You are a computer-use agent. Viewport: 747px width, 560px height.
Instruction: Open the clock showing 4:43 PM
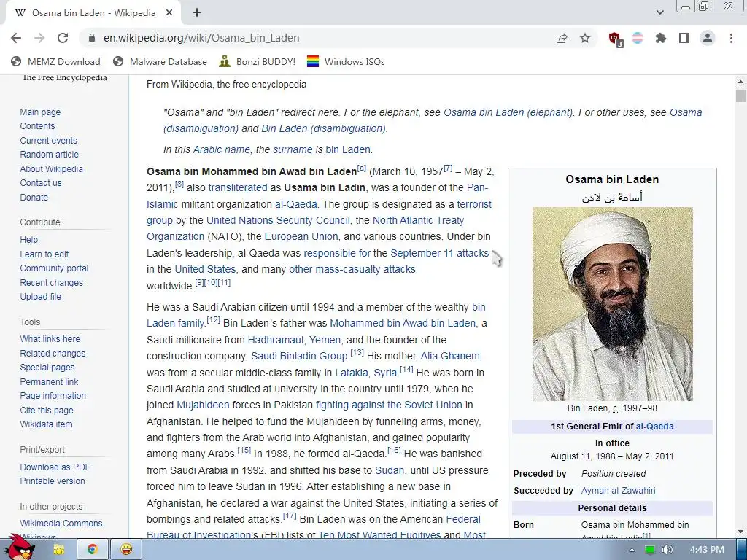[x=706, y=550]
